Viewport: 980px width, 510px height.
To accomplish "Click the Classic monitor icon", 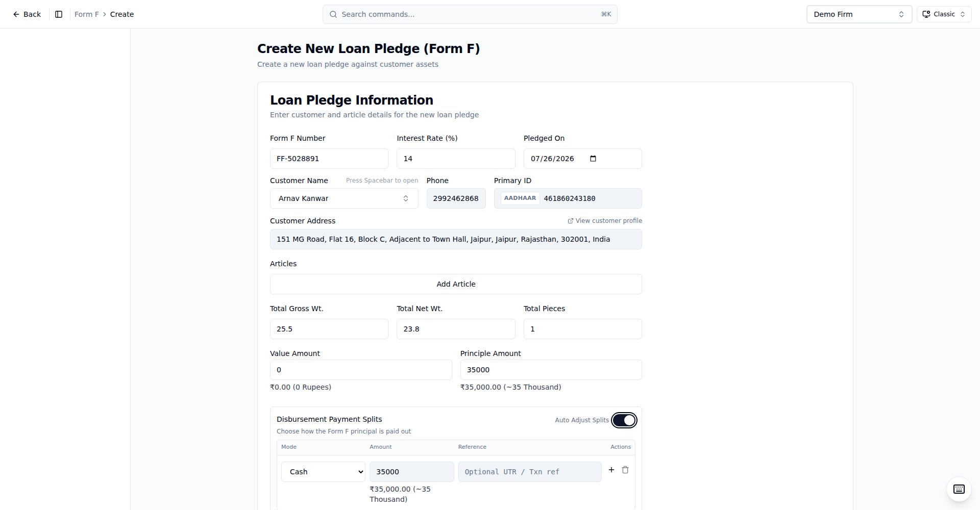I will (x=926, y=14).
